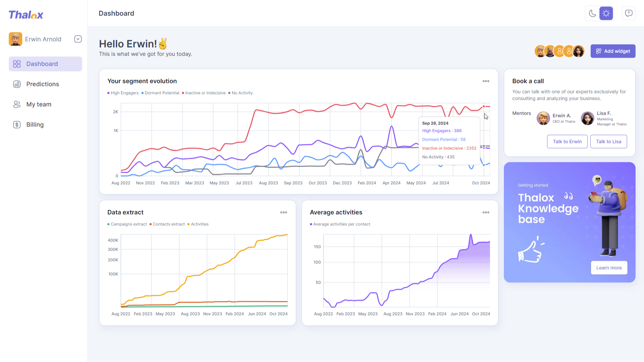Image resolution: width=644 pixels, height=362 pixels.
Task: Open Average activities three-dot options menu
Action: click(486, 212)
